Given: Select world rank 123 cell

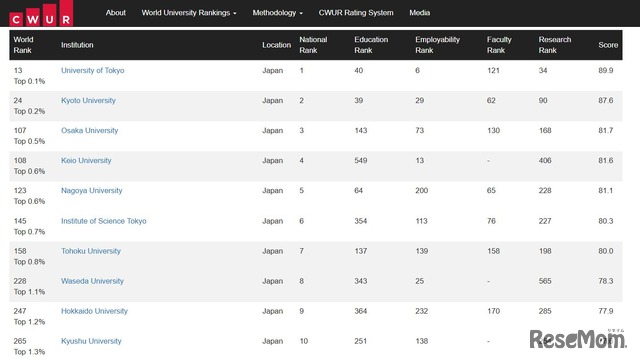Looking at the screenshot, I should tap(20, 191).
